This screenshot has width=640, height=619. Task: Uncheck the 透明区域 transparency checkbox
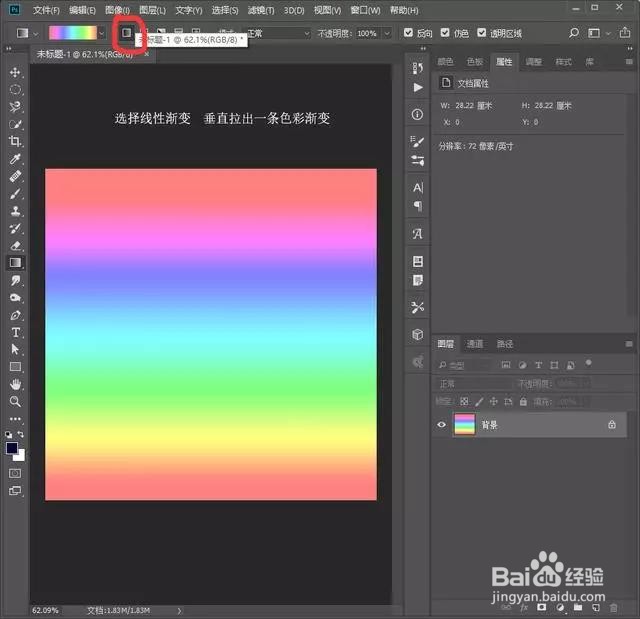(x=482, y=33)
